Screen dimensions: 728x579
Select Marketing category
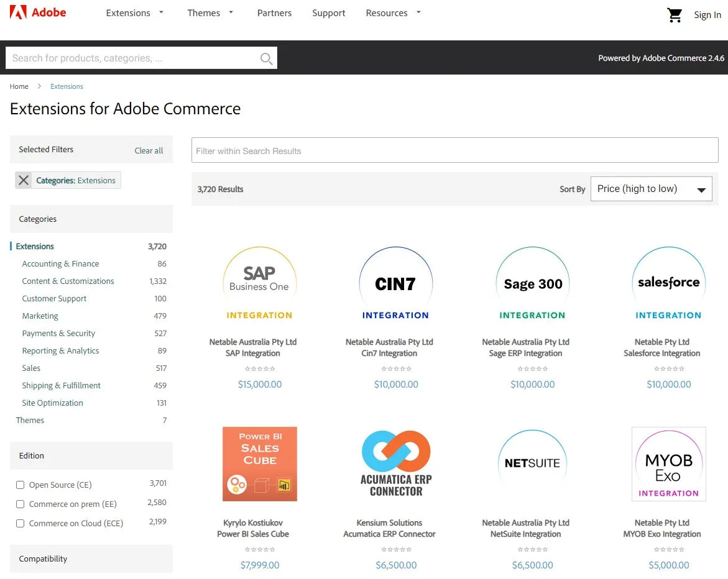[x=40, y=316]
